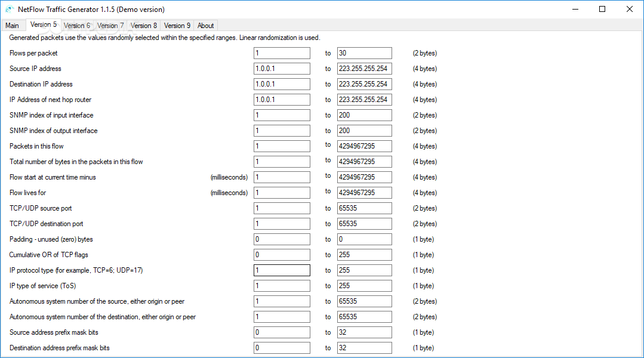Click Flow start minimum milliseconds field
The width and height of the screenshot is (644, 358).
point(282,177)
